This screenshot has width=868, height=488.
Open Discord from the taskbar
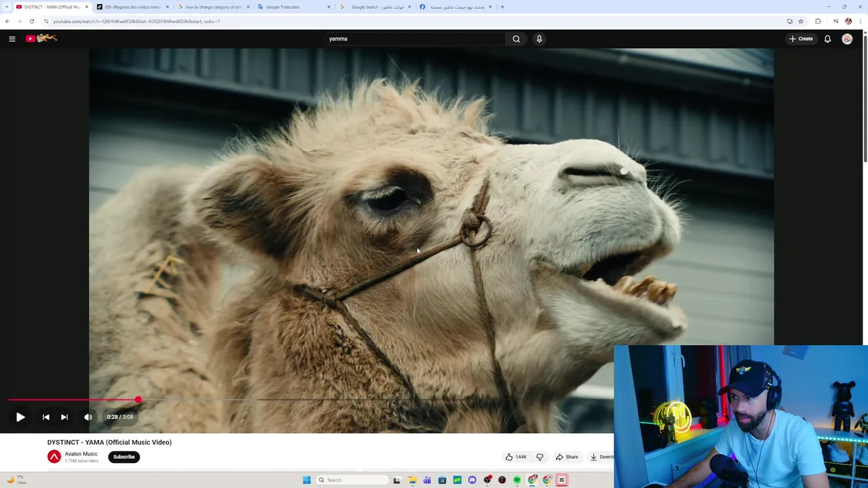[x=472, y=480]
